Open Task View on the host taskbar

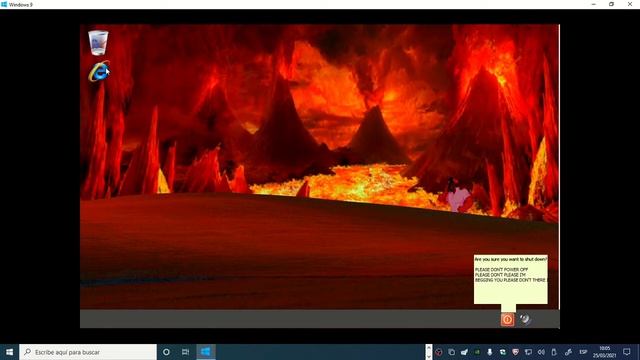tap(185, 352)
